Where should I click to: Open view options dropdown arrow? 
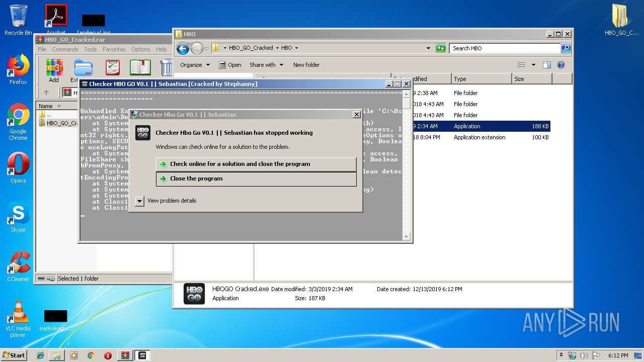click(x=533, y=65)
